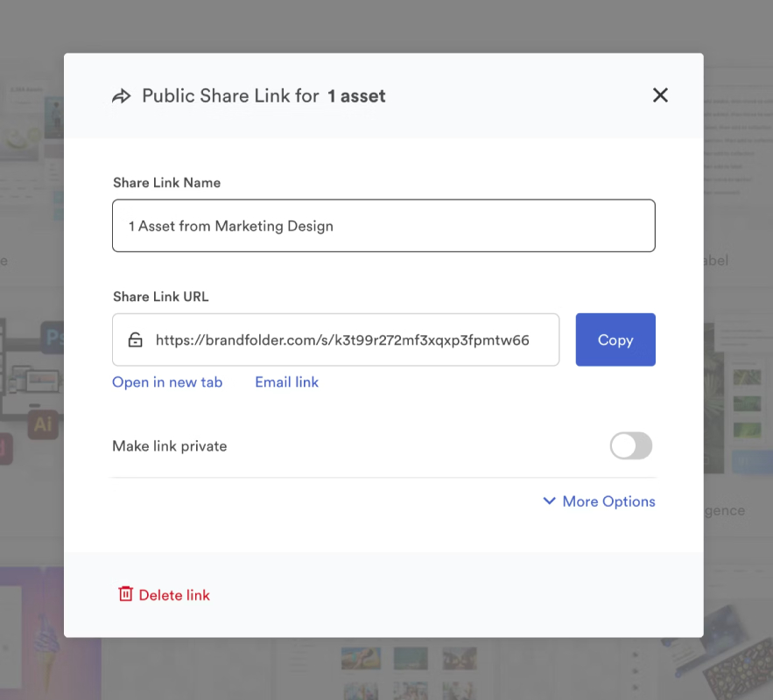Edit the Share Link Name field
This screenshot has width=773, height=700.
383,226
